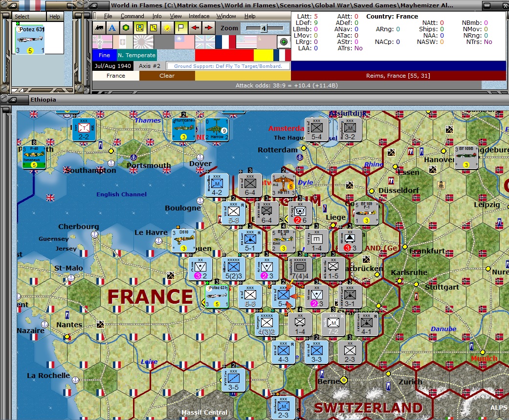
Task: Click the Rotterdam port anchor symbol
Action: point(300,157)
